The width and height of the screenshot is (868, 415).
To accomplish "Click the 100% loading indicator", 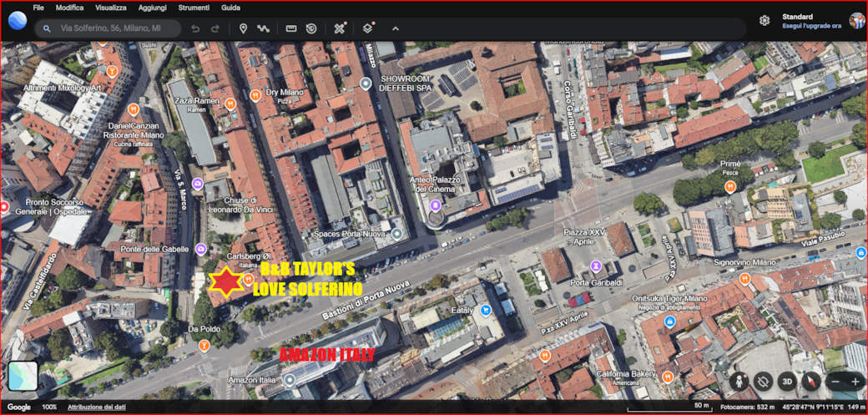I will click(x=49, y=407).
